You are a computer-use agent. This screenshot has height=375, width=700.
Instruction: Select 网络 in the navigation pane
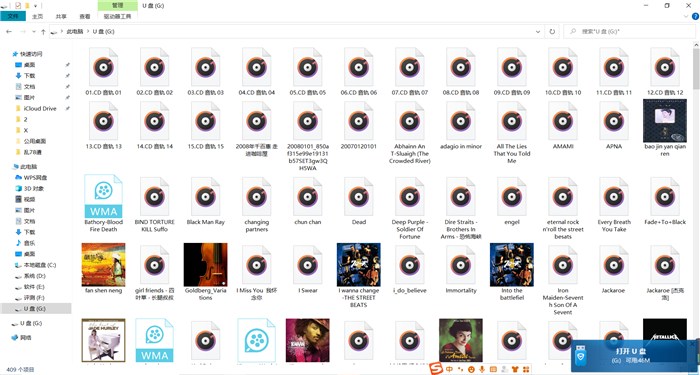[25, 338]
